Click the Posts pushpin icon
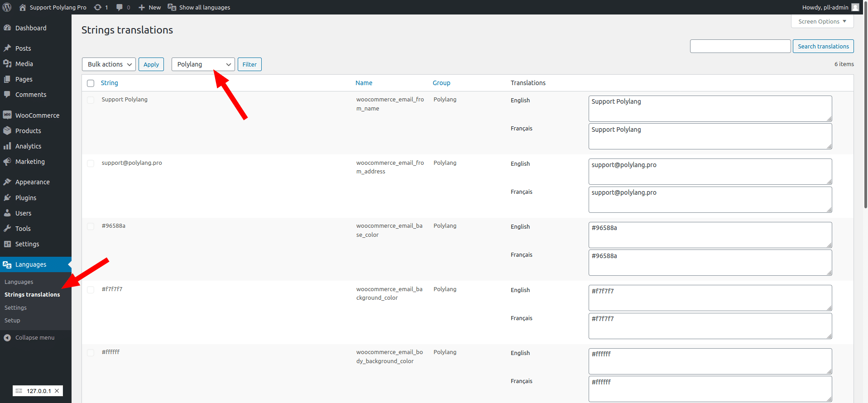This screenshot has height=403, width=868. point(7,48)
